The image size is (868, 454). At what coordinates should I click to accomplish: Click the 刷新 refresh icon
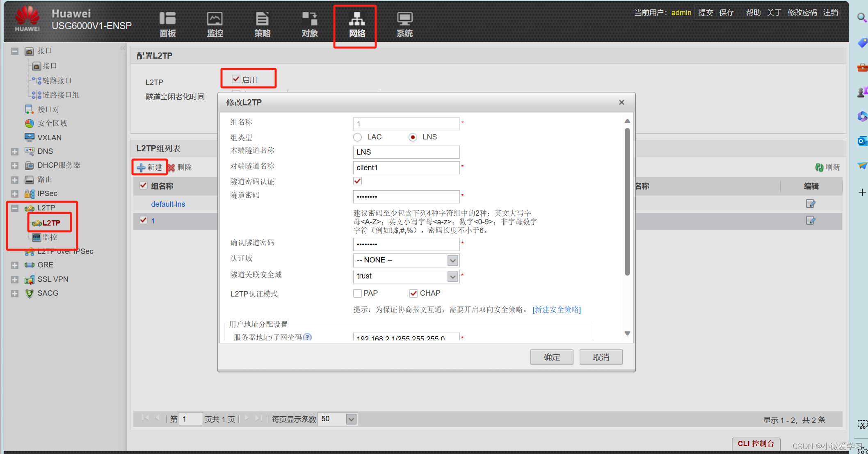(x=819, y=167)
